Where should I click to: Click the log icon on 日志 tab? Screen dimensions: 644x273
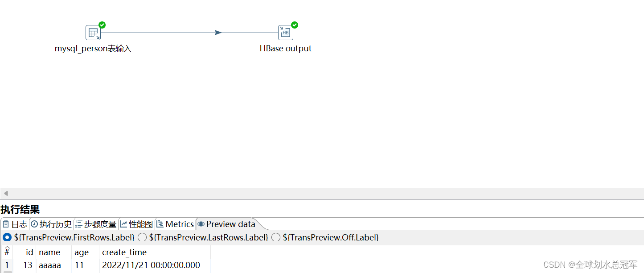(x=6, y=224)
